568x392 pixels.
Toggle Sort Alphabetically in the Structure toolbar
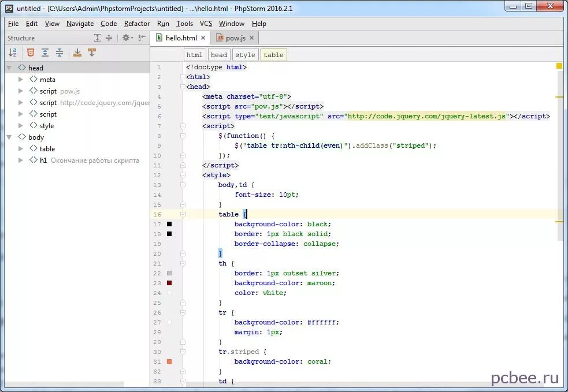(x=13, y=53)
